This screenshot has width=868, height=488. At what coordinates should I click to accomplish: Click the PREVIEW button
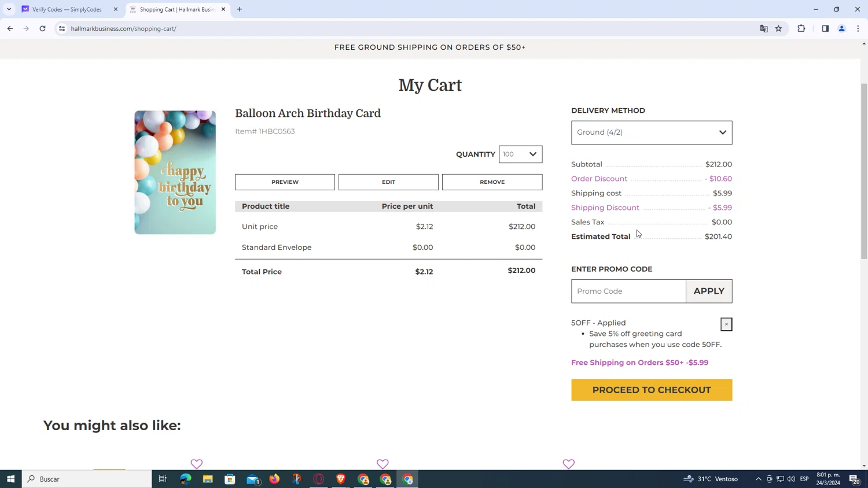coord(285,182)
